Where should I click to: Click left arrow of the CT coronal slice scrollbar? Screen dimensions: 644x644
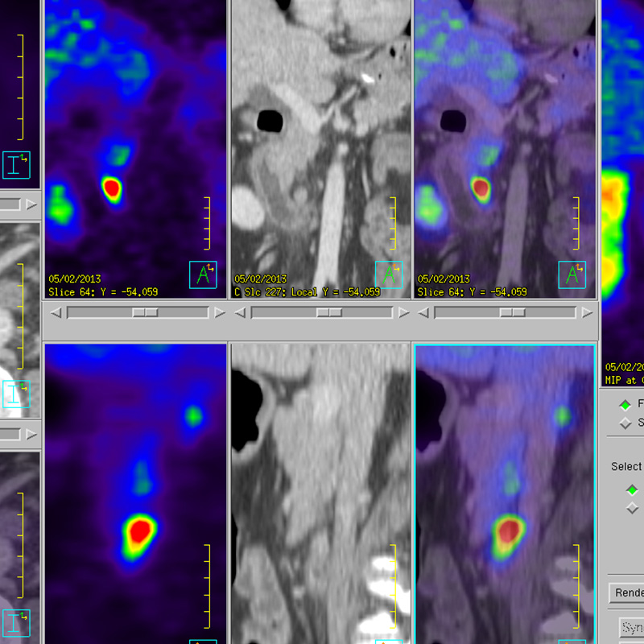coord(240,313)
